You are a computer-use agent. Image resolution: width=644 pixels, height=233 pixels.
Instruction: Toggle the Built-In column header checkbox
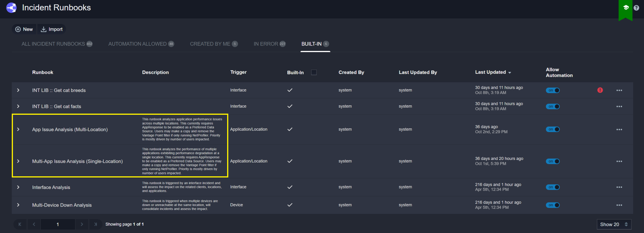coord(314,72)
